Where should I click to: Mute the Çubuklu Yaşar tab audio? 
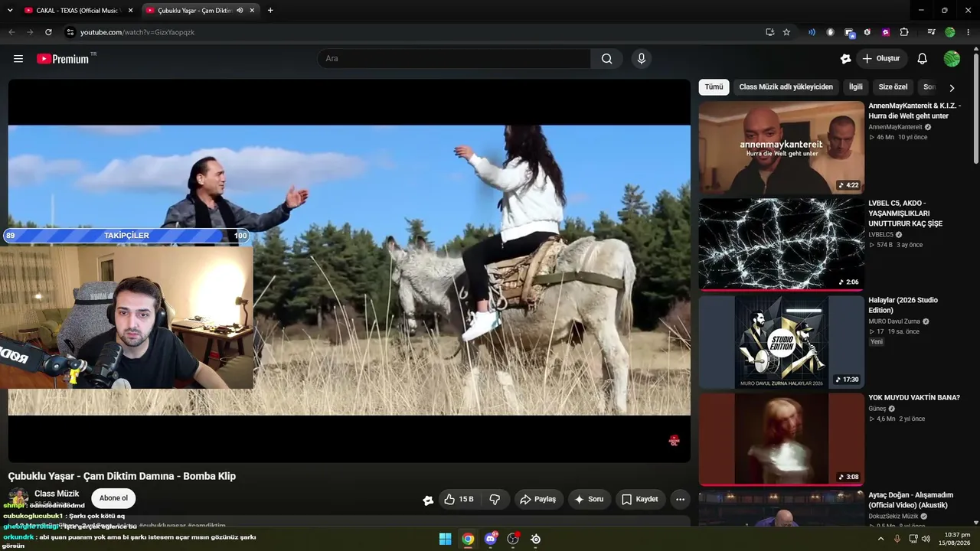(x=240, y=11)
